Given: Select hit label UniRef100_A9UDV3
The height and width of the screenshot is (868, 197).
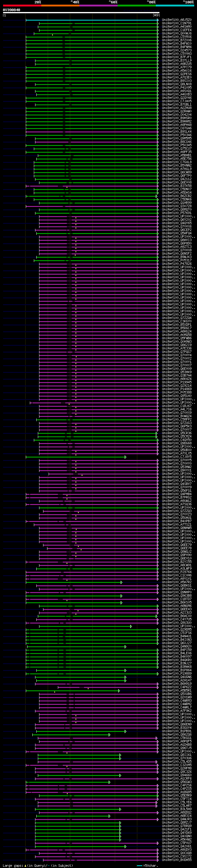Looking at the screenshot, I should click(x=177, y=850).
